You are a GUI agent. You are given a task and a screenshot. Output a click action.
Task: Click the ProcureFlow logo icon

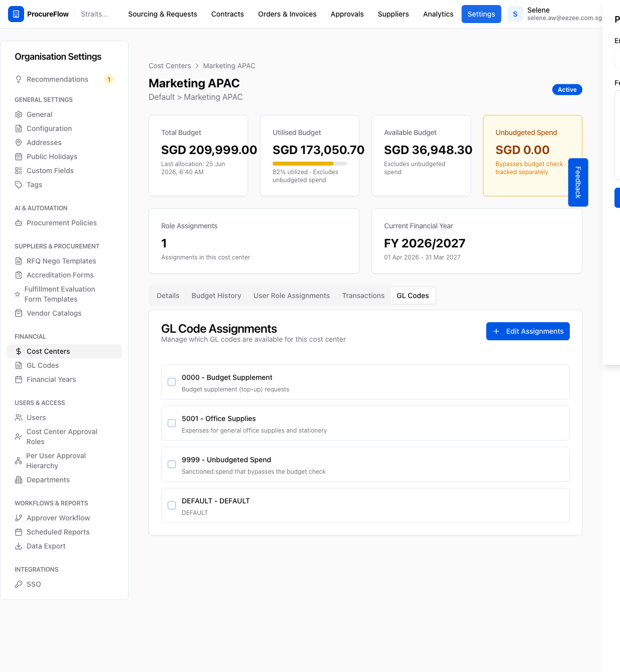[x=16, y=14]
